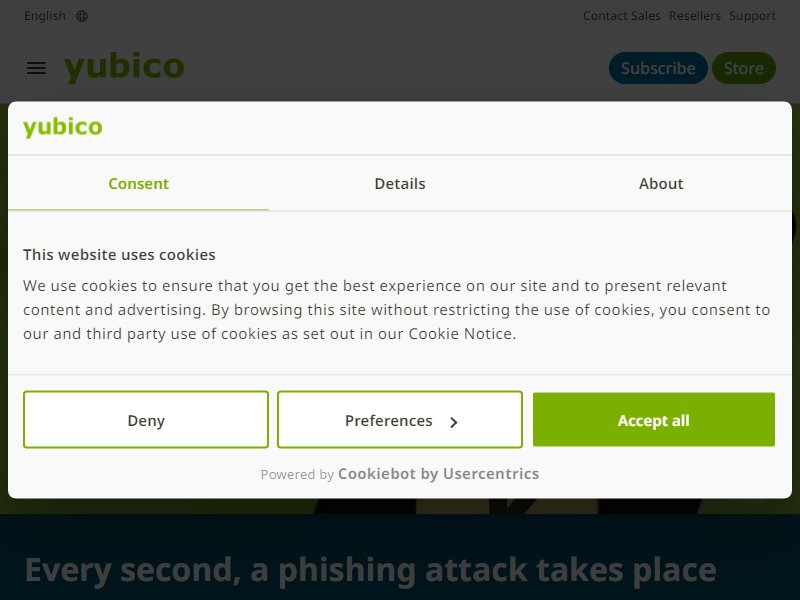Click the Subscribe button
This screenshot has width=800, height=600.
click(x=658, y=68)
